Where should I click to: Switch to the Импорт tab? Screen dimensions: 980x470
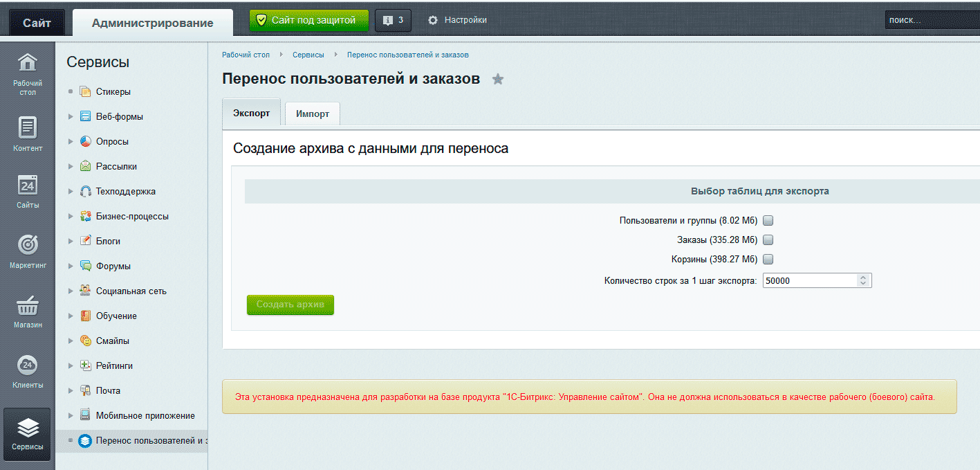[x=312, y=114]
